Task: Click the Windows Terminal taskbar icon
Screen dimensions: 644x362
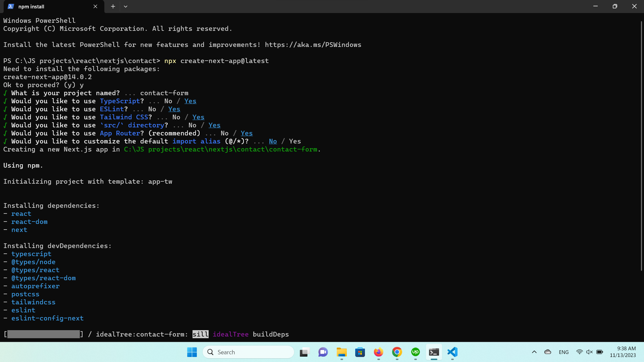Action: [x=434, y=352]
